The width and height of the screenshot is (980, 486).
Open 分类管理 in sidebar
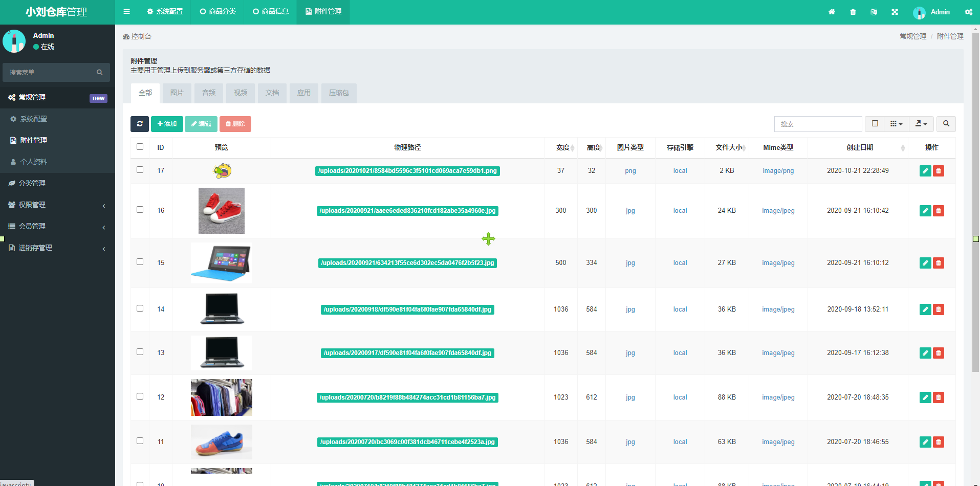coord(57,183)
